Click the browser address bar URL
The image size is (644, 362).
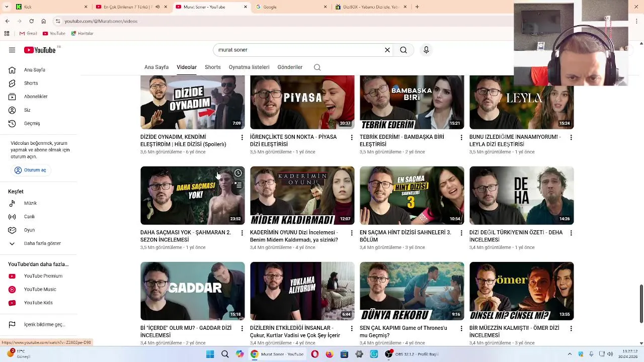coord(101,21)
